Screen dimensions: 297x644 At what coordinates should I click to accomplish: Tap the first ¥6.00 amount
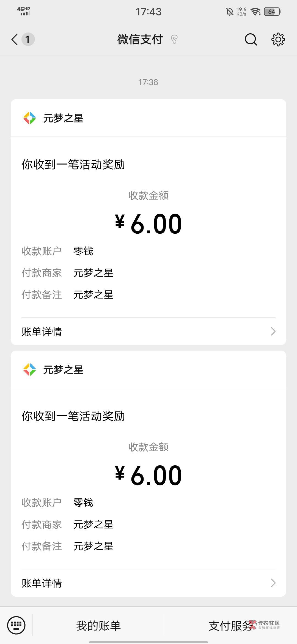pyautogui.click(x=148, y=224)
